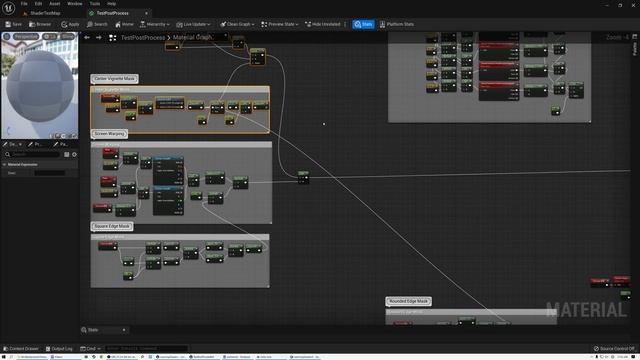This screenshot has width=640, height=360.
Task: Select the reroute node on the long wire
Action: click(303, 178)
